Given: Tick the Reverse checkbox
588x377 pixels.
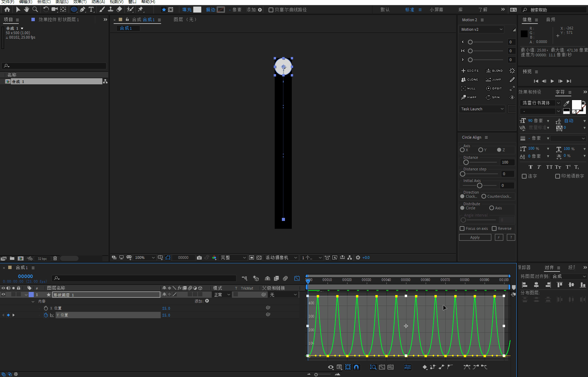Looking at the screenshot, I should tap(494, 228).
